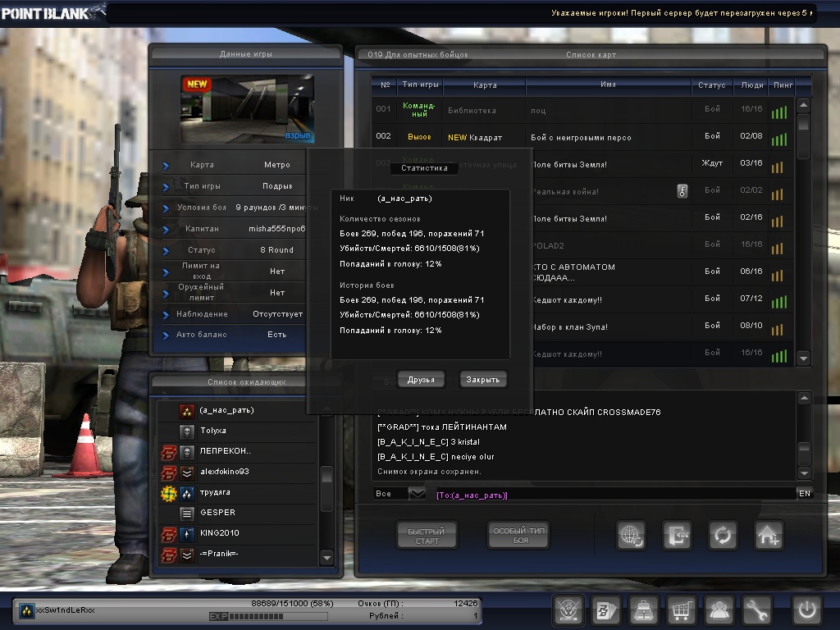Click the leave room door icon

[677, 535]
